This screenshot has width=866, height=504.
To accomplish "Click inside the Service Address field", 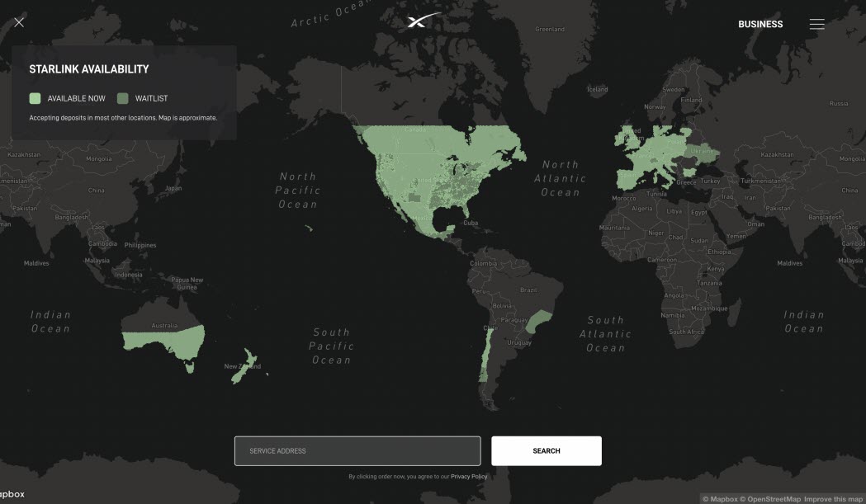I will (x=357, y=451).
